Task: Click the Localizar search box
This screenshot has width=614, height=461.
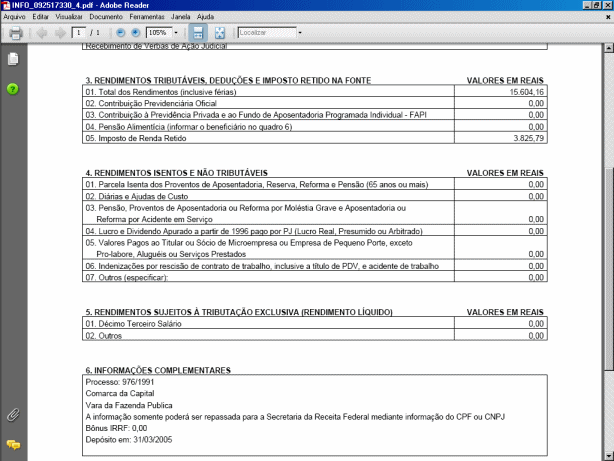Action: click(267, 33)
